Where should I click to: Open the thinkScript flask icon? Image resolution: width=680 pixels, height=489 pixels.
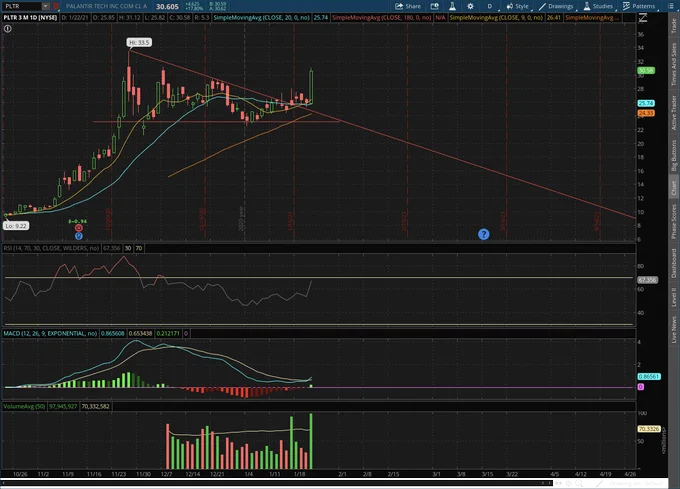[x=452, y=6]
